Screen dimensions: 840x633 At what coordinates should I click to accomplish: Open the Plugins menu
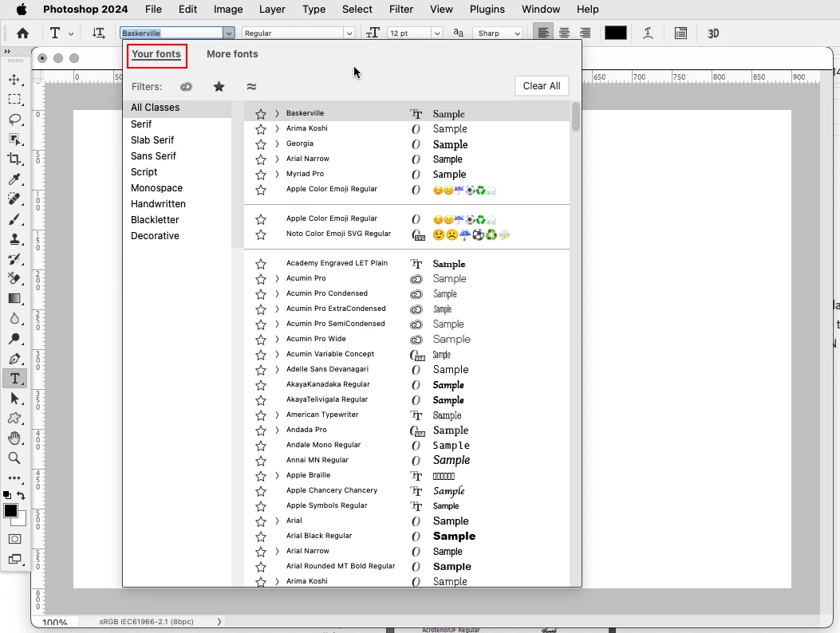pyautogui.click(x=487, y=9)
